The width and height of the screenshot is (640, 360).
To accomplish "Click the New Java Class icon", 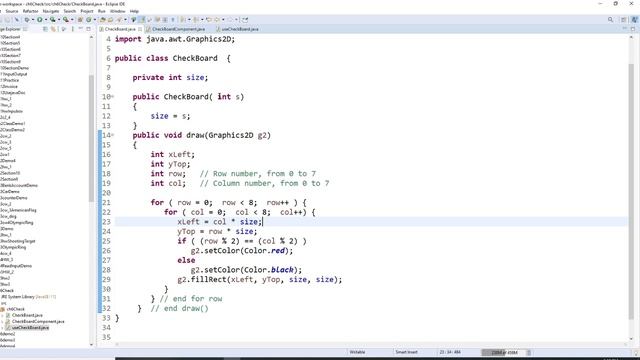I will point(89,20).
